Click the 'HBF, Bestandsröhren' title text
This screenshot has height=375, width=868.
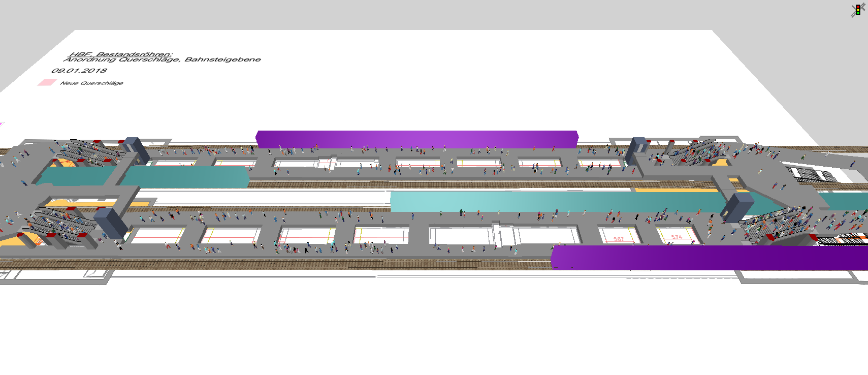click(121, 54)
